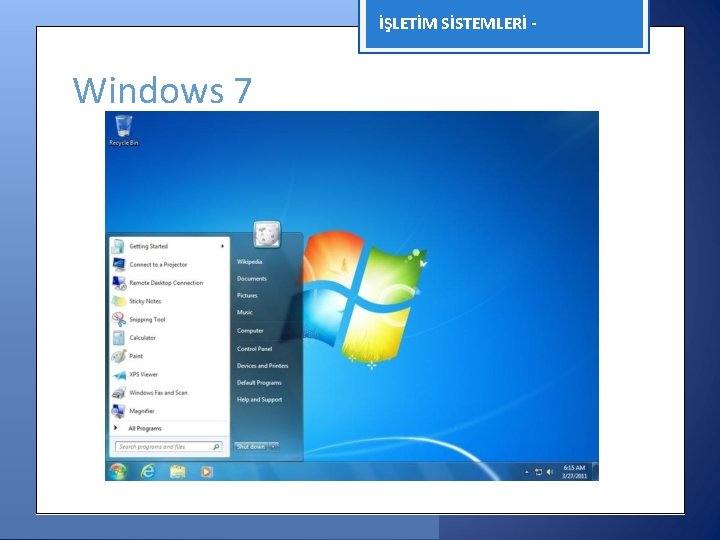Open Shut down options arrow

[x=274, y=446]
